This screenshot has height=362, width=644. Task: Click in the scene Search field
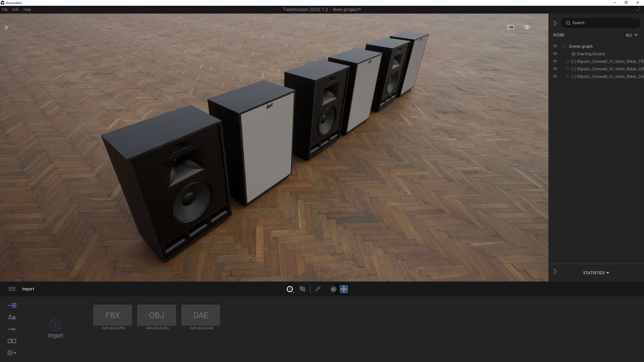point(600,23)
